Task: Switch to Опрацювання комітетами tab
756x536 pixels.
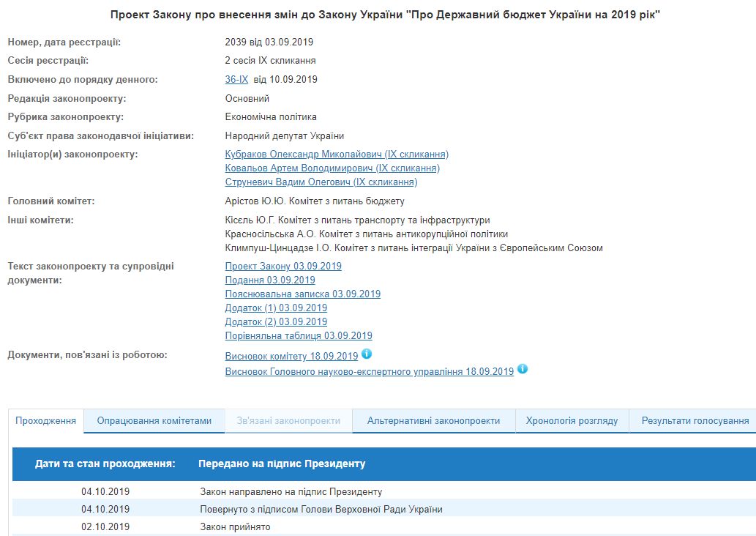Action: coord(154,421)
